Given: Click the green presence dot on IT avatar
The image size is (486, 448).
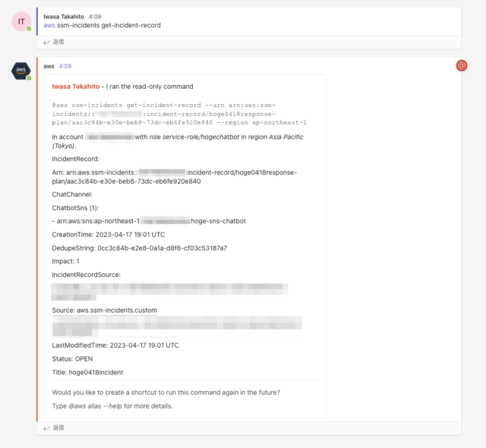Looking at the screenshot, I should coord(29,29).
